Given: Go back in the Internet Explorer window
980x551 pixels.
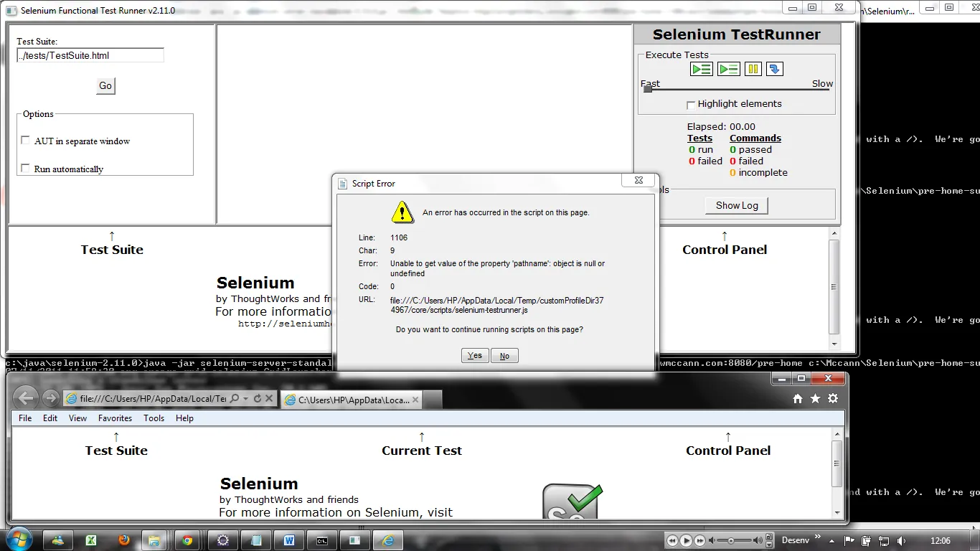Looking at the screenshot, I should 26,398.
